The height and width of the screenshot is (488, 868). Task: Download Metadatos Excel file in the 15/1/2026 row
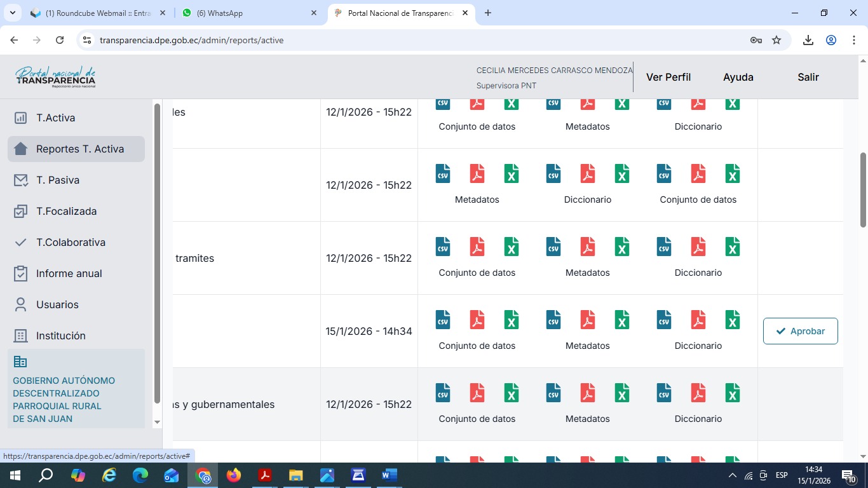coord(622,320)
